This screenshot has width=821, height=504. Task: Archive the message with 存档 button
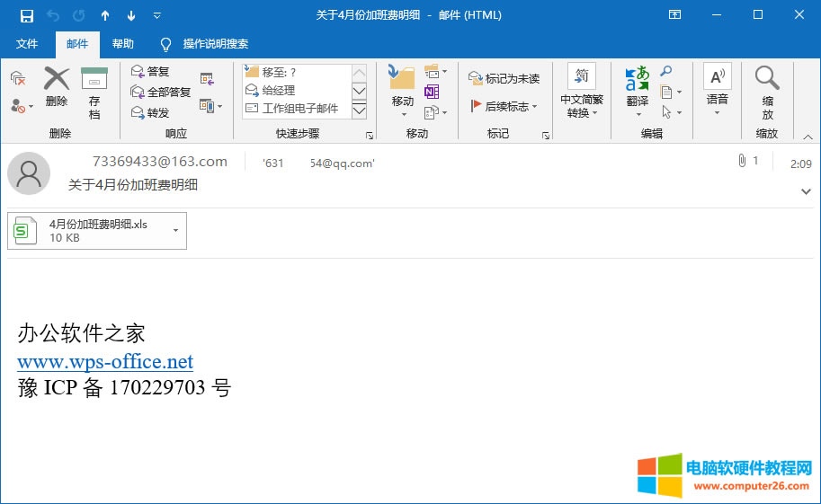click(94, 93)
